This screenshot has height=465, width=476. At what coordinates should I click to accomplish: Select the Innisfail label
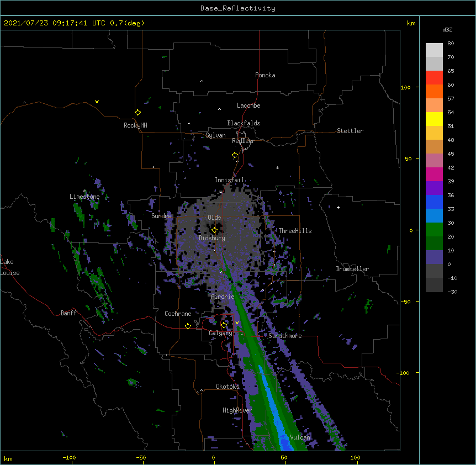point(229,180)
